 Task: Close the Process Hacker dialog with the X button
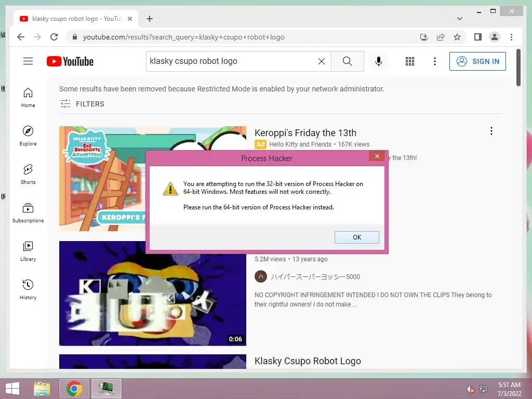(377, 156)
